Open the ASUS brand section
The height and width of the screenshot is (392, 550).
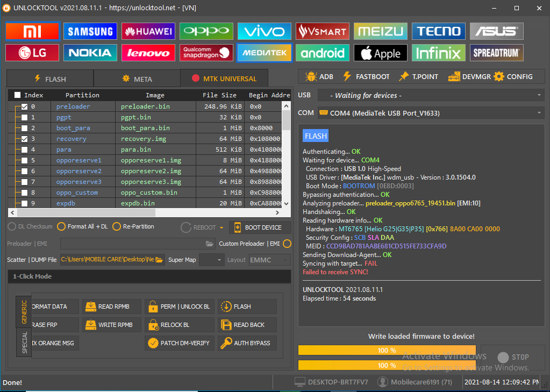click(x=496, y=31)
